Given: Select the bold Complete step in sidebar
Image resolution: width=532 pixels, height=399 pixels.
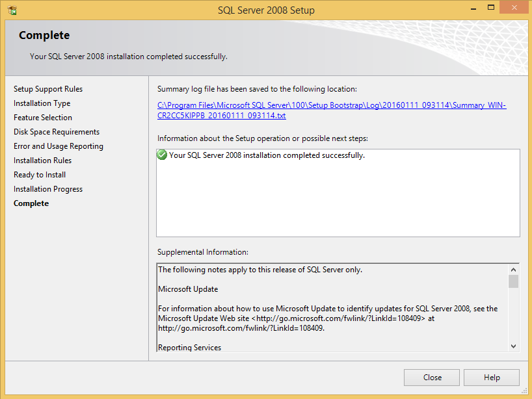Looking at the screenshot, I should (x=31, y=203).
